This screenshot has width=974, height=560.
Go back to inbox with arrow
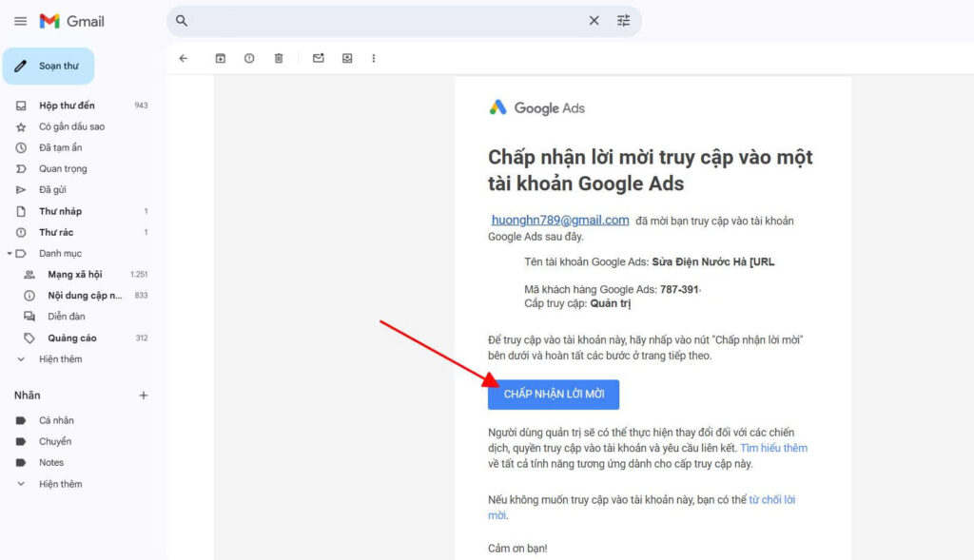click(184, 58)
